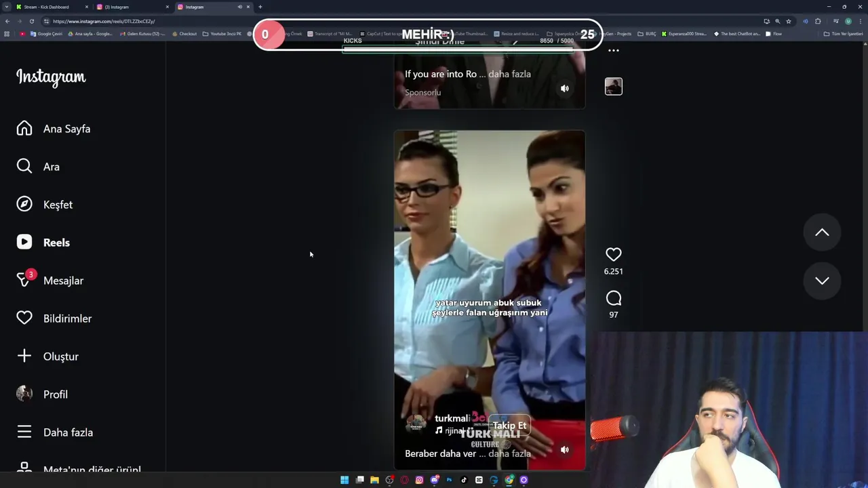Open browser zoom magnifier icon
This screenshot has width=868, height=488.
click(x=777, y=21)
